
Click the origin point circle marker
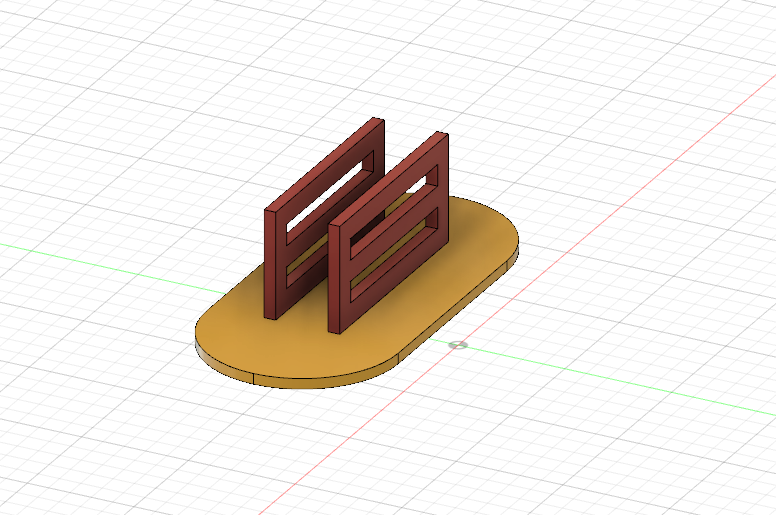pos(458,345)
